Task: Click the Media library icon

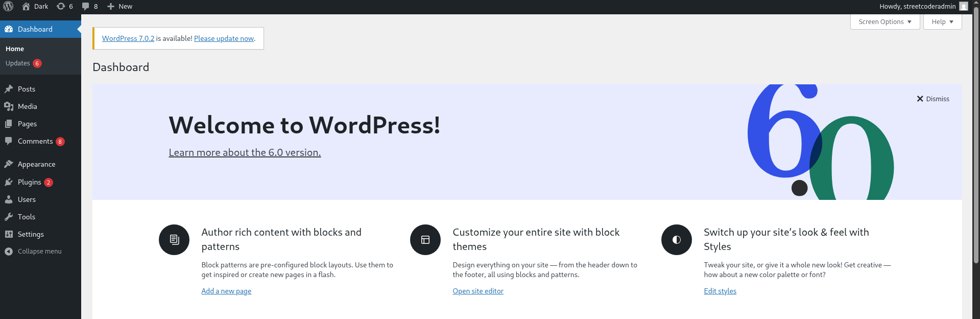Action: click(9, 106)
